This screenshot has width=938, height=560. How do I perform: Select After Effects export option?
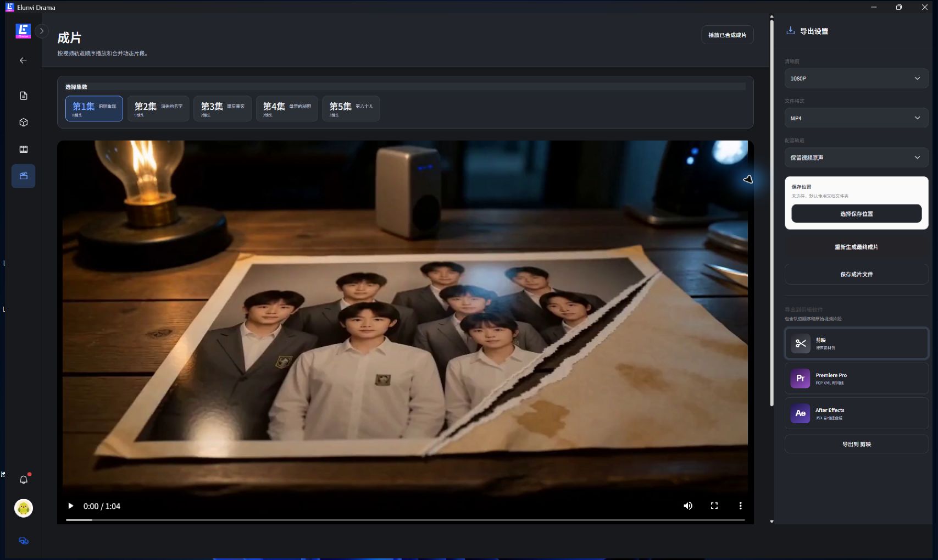click(856, 413)
